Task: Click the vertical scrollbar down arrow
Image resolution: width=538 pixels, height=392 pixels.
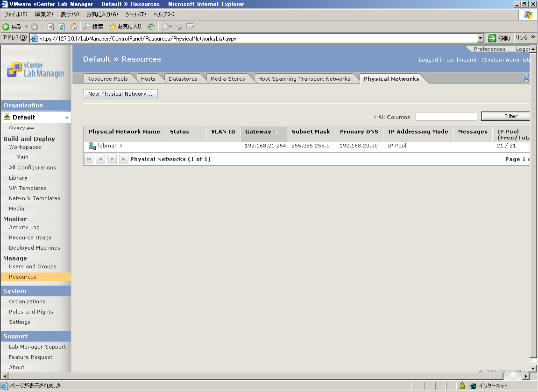Action: pyautogui.click(x=533, y=369)
